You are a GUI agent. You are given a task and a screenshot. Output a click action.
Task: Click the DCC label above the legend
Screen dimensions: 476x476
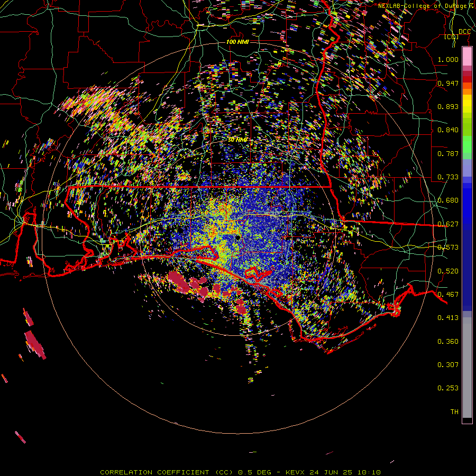pos(464,32)
